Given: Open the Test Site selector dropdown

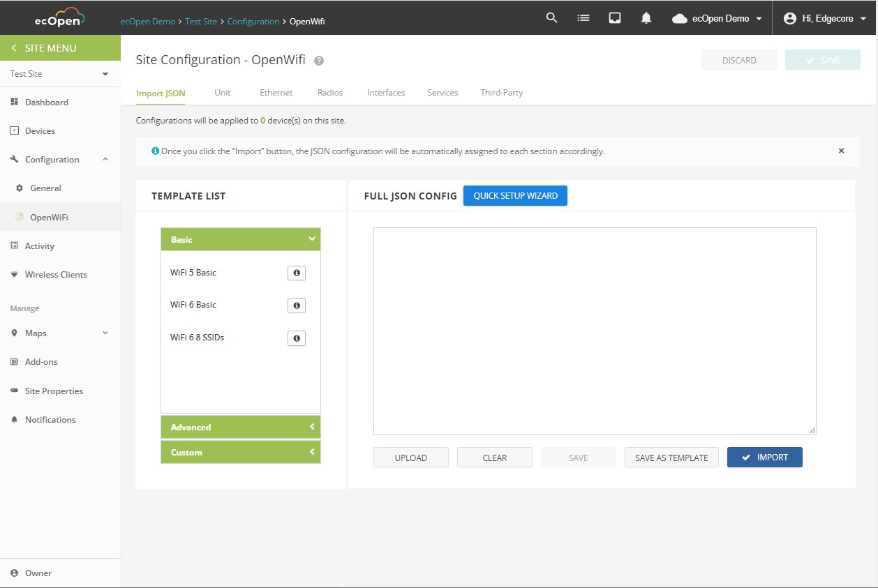Looking at the screenshot, I should point(60,74).
